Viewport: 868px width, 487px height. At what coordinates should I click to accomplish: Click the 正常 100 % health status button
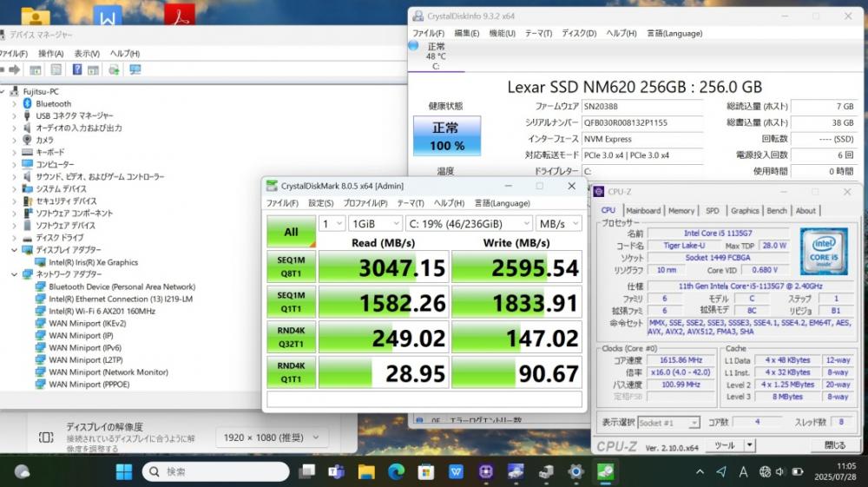pos(447,136)
